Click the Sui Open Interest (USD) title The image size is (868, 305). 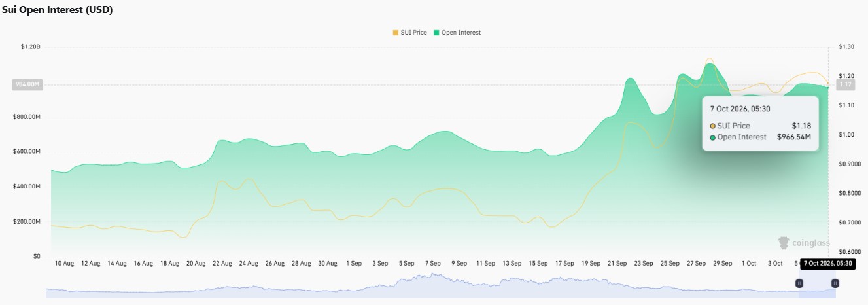tap(57, 10)
